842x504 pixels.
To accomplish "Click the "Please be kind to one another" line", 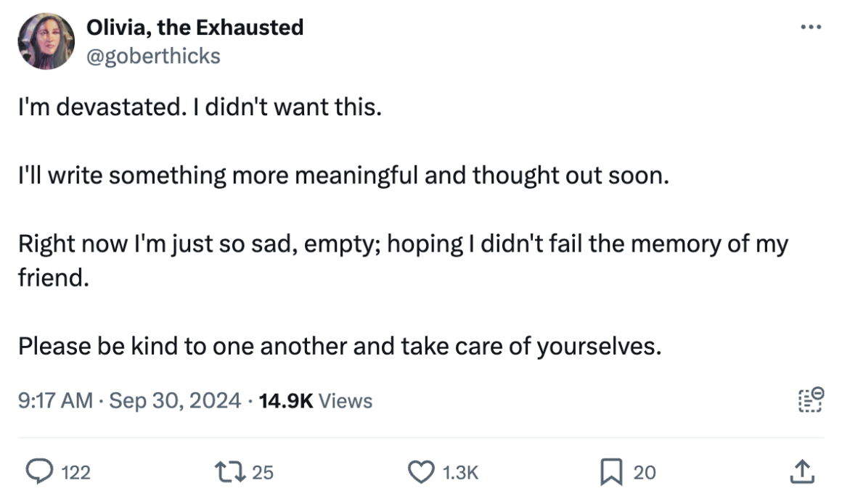I will click(340, 347).
